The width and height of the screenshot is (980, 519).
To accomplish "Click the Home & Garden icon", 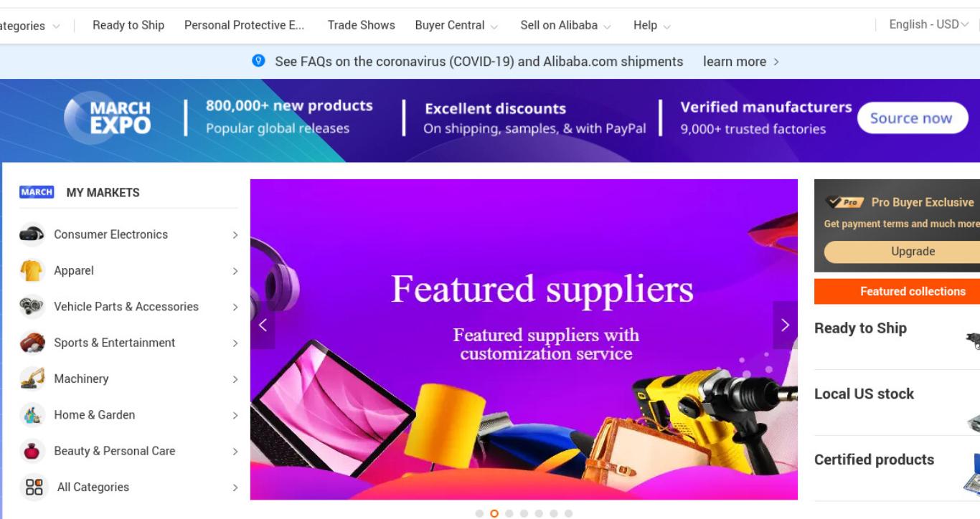I will (32, 414).
